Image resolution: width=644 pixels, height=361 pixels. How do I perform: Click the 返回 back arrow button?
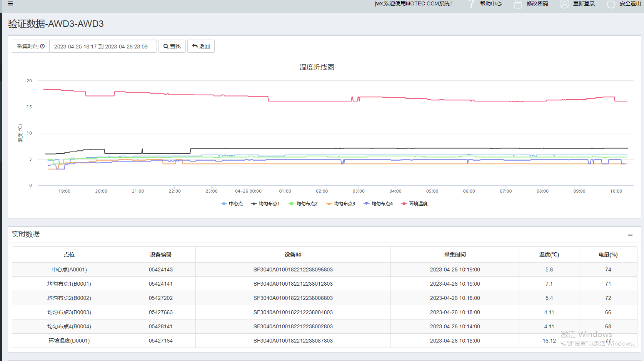coord(201,46)
